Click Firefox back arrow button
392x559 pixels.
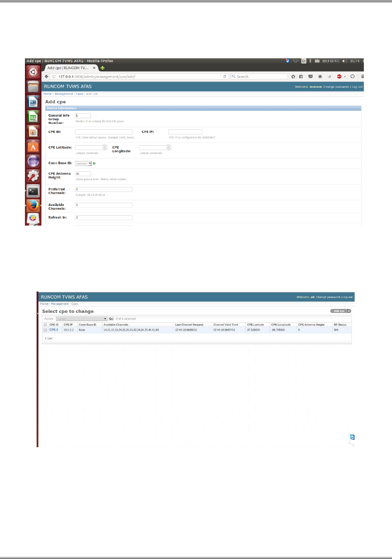[47, 76]
